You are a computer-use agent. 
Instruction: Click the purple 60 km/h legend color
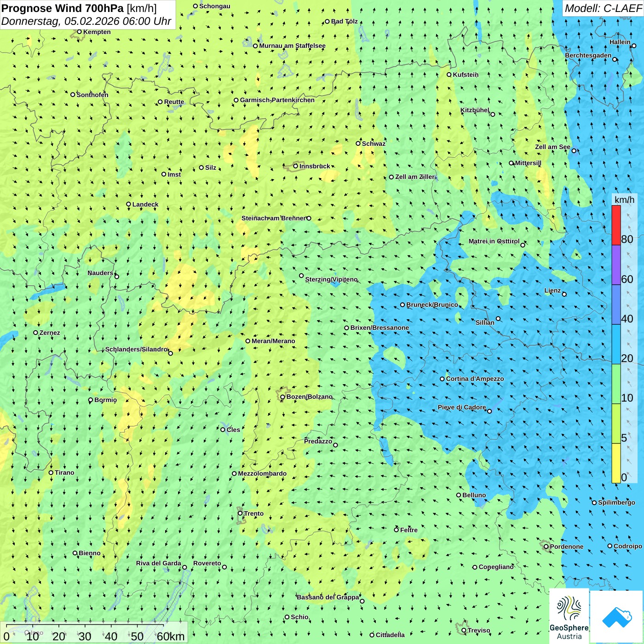(x=616, y=265)
